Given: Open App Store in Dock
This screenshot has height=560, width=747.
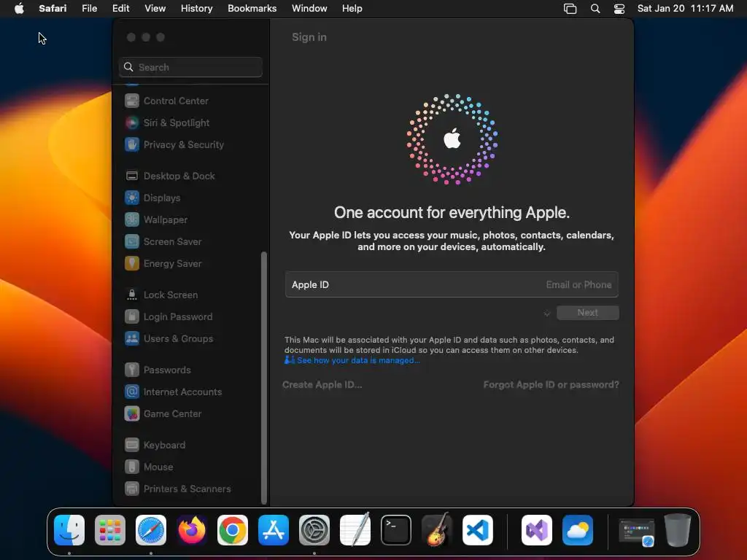Looking at the screenshot, I should point(274,530).
